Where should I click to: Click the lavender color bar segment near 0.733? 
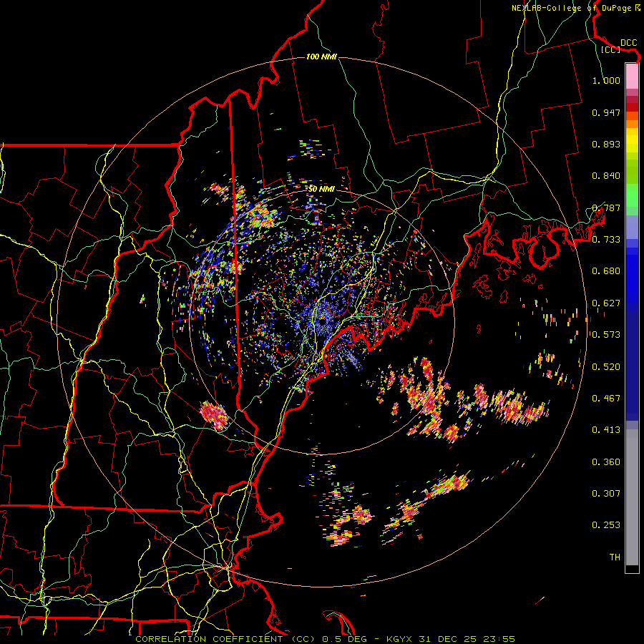632,227
